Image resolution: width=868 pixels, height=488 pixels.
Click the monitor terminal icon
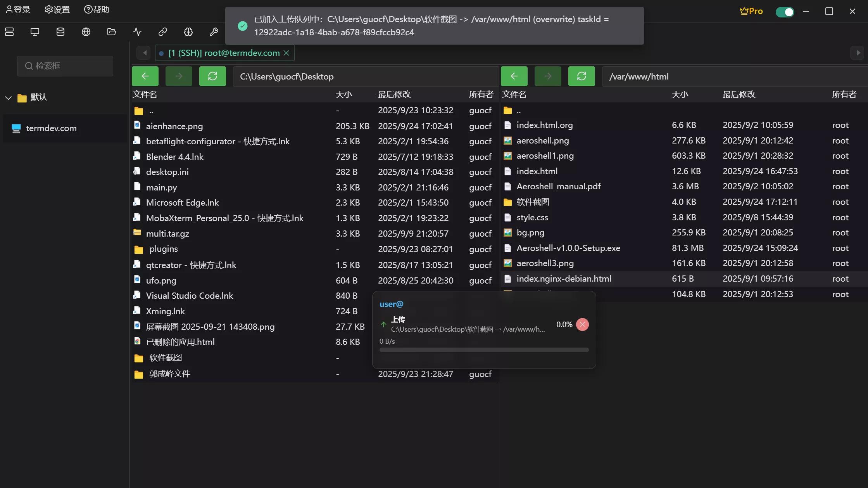[35, 32]
